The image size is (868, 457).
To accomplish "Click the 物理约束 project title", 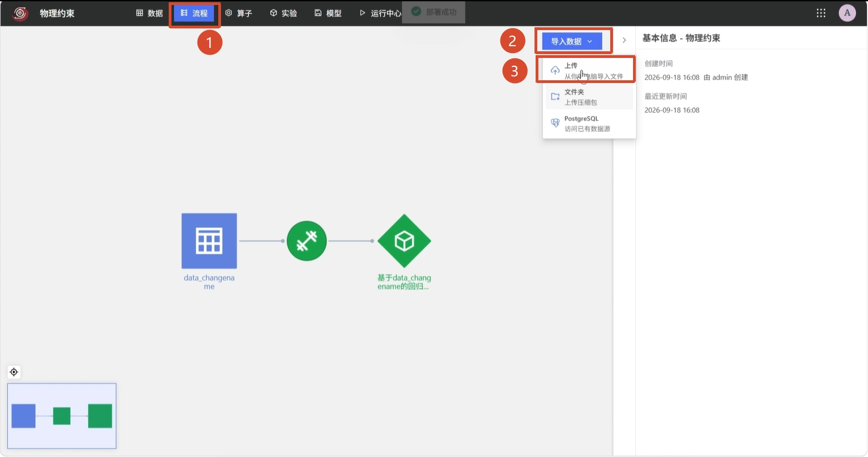I will click(57, 13).
